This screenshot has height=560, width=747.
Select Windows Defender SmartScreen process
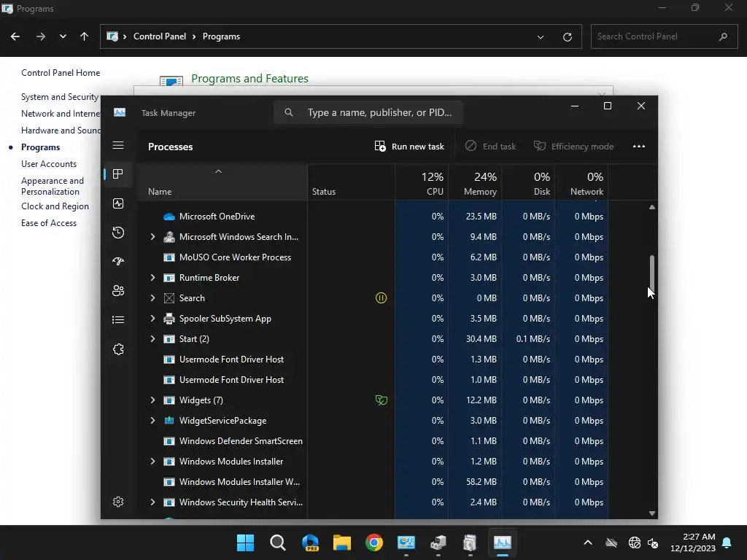pyautogui.click(x=373, y=441)
